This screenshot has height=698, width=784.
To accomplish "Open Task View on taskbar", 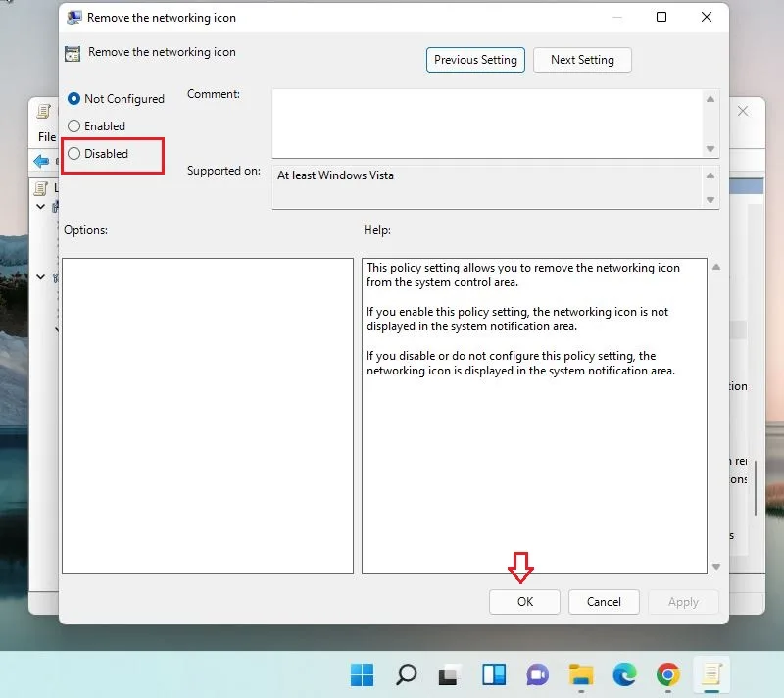I will click(448, 675).
